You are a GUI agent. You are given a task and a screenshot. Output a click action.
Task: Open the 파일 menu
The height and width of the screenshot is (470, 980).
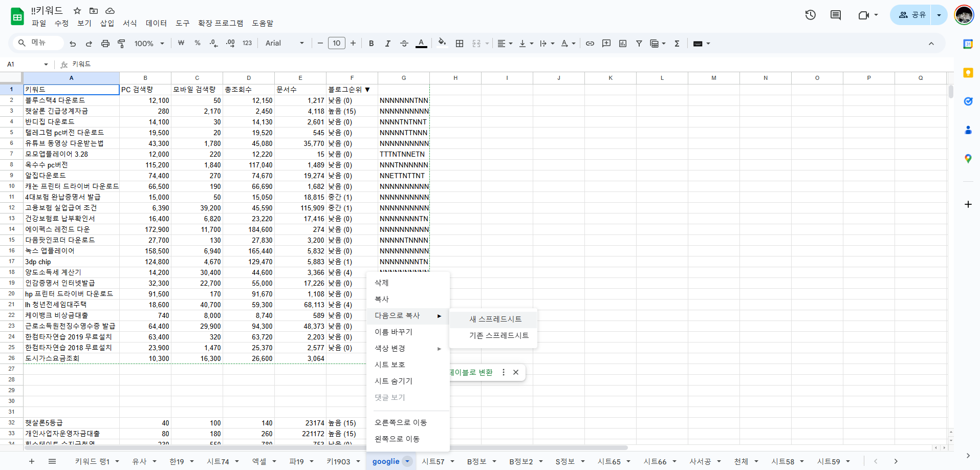point(39,23)
